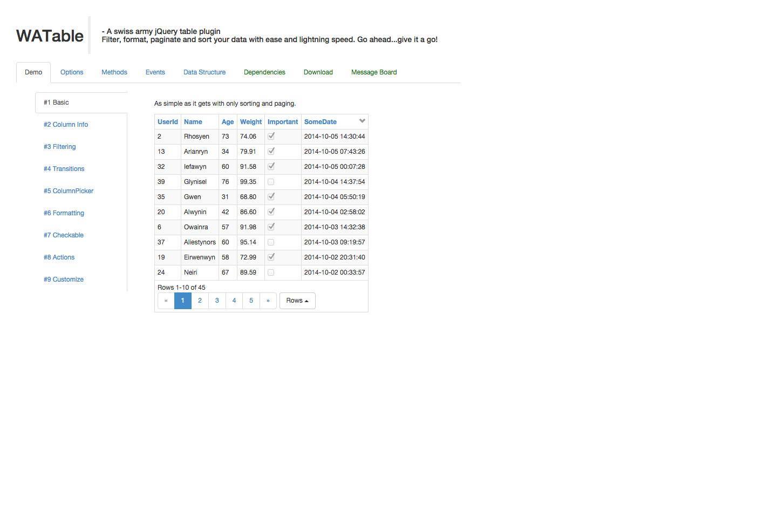Image resolution: width=770 pixels, height=532 pixels.
Task: Click the SomeDate sort descending arrow icon
Action: 362,121
